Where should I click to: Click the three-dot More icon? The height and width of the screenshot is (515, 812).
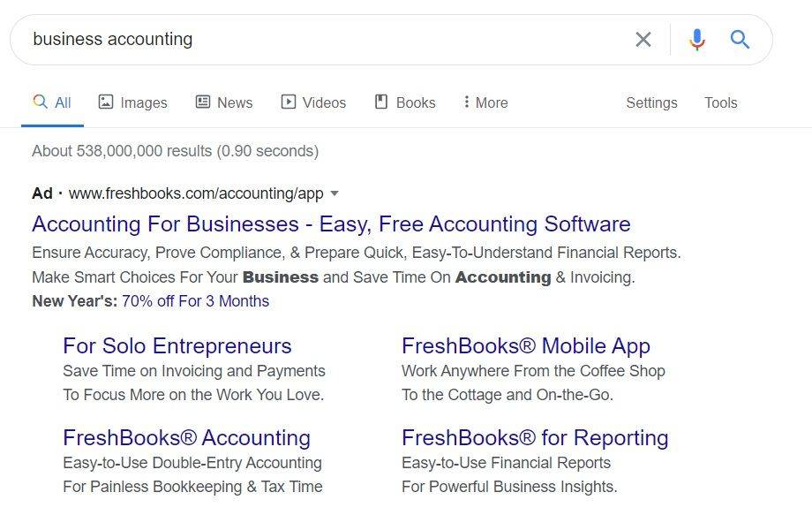(x=467, y=102)
